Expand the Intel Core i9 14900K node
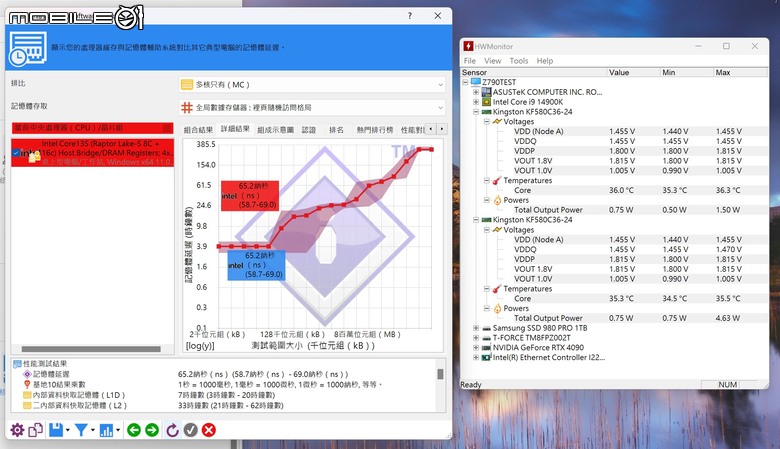This screenshot has height=449, width=780. coord(476,102)
